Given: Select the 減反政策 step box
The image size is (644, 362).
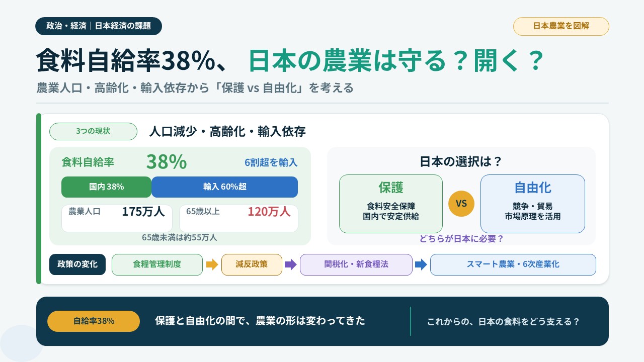Looking at the screenshot, I should point(252,264).
